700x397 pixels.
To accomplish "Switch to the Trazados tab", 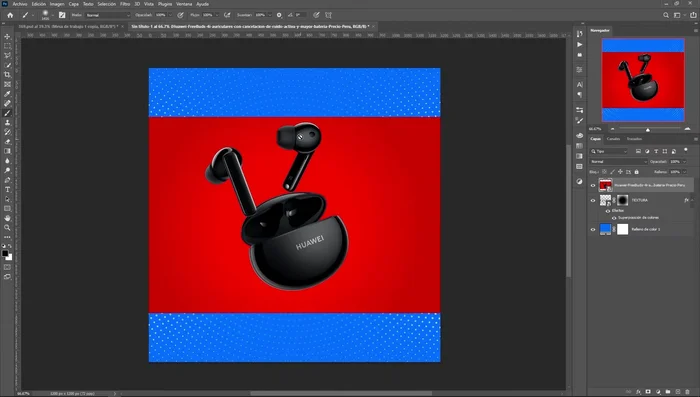I will [x=634, y=139].
